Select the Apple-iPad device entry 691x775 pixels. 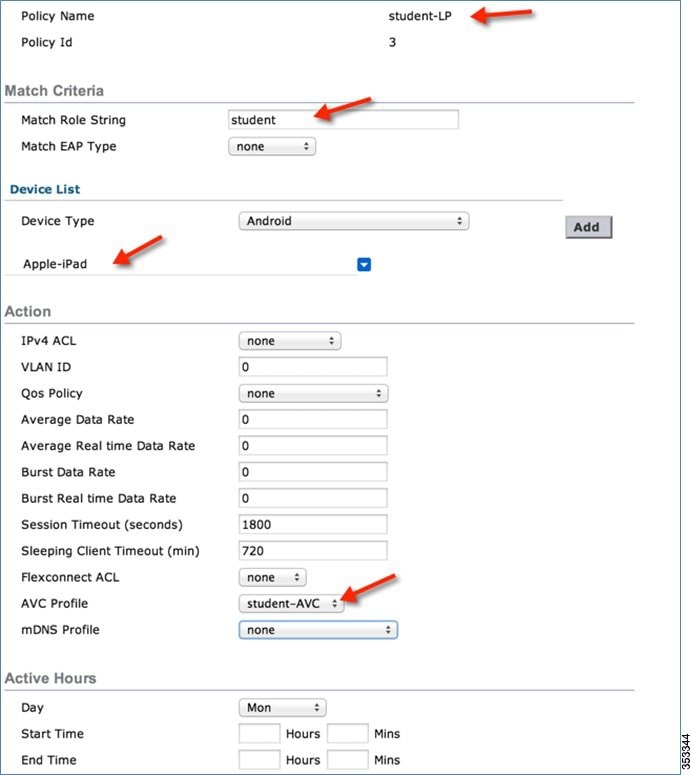[x=55, y=264]
